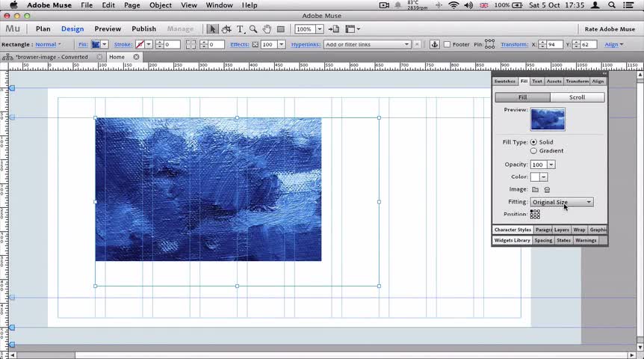Image resolution: width=644 pixels, height=359 pixels.
Task: Open the Stroke color dropdown
Action: [x=149, y=44]
